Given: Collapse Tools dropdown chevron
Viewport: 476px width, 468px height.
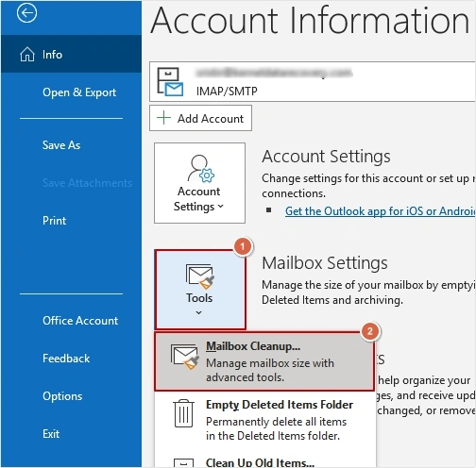Looking at the screenshot, I should (x=198, y=312).
